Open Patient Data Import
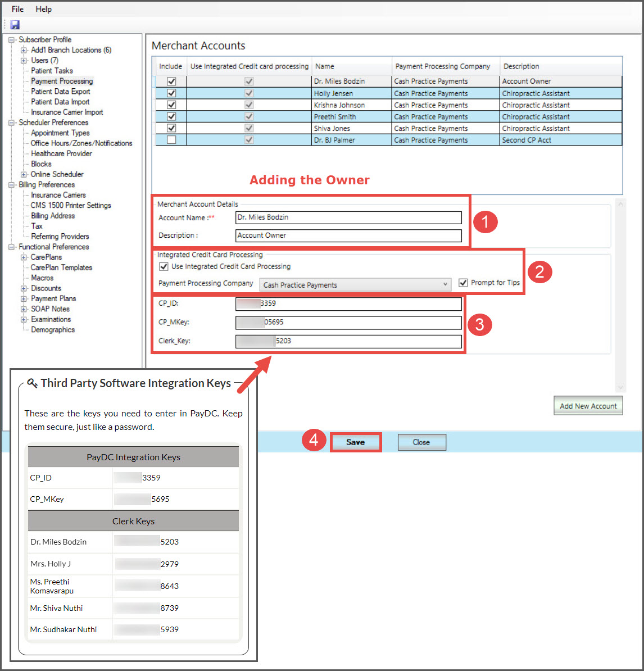The image size is (644, 671). 60,102
